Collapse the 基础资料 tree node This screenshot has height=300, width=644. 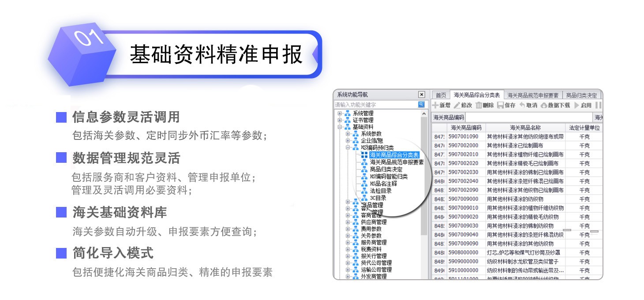click(340, 127)
